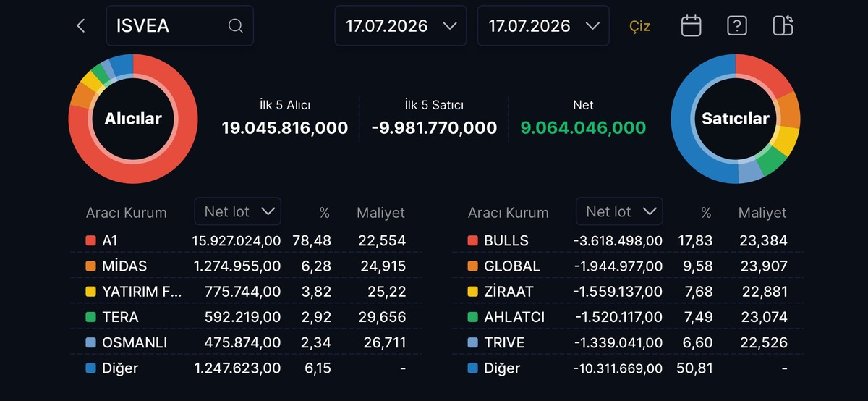Click the Çiz button
The height and width of the screenshot is (401, 868).
pos(639,26)
